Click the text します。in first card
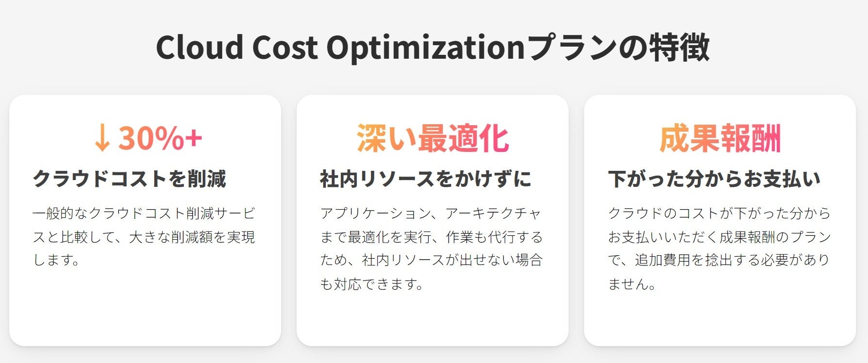 click(x=56, y=260)
